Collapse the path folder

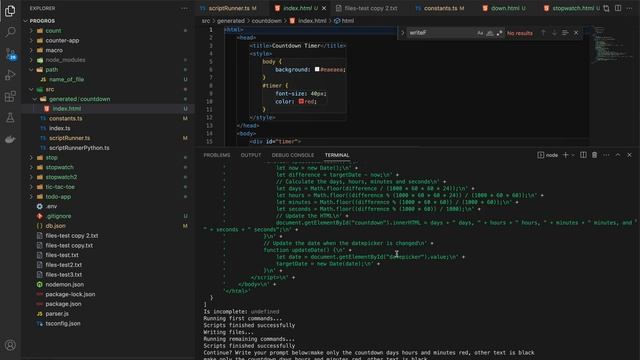pyautogui.click(x=31, y=70)
